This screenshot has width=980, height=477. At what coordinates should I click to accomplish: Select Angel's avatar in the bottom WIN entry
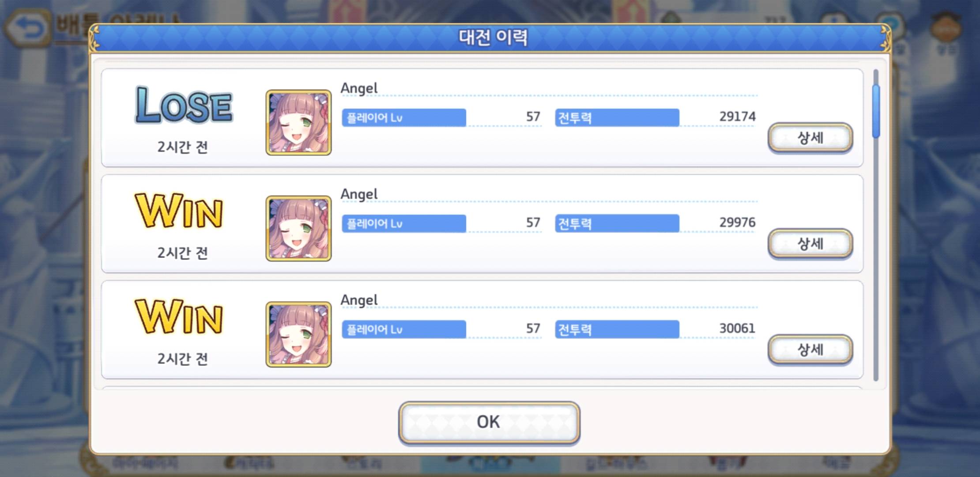pyautogui.click(x=298, y=335)
